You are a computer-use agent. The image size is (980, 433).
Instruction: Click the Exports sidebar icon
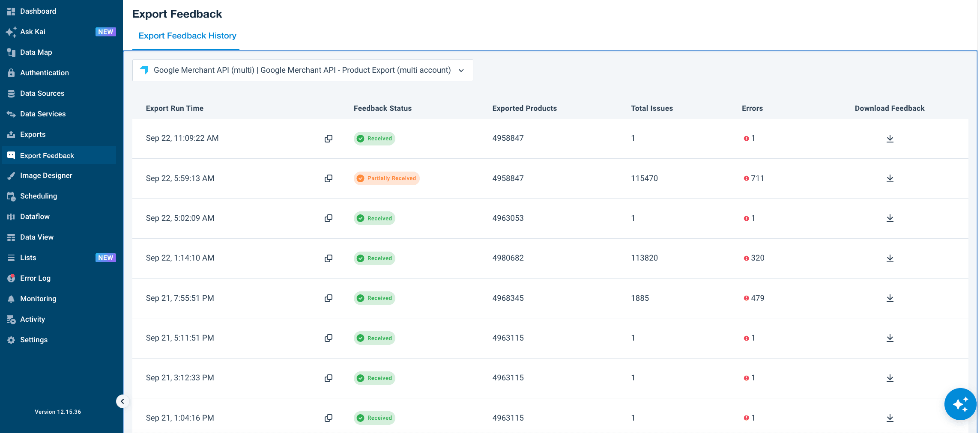coord(11,134)
